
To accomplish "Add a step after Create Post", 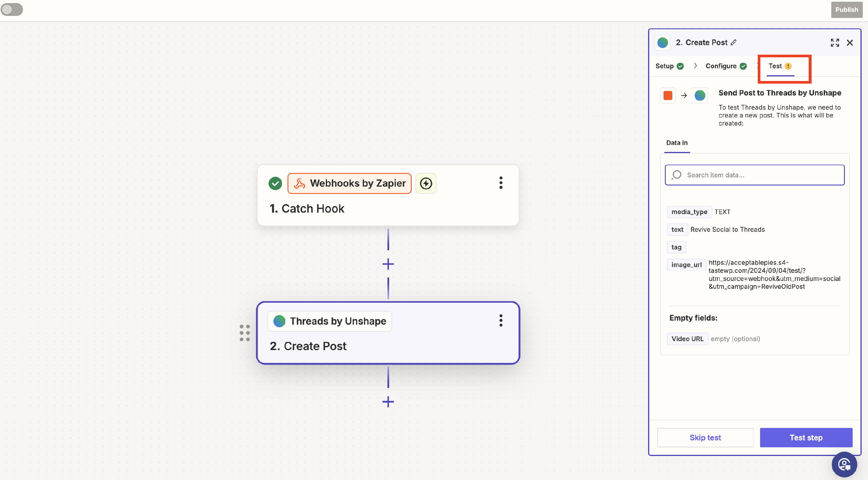I will [388, 402].
